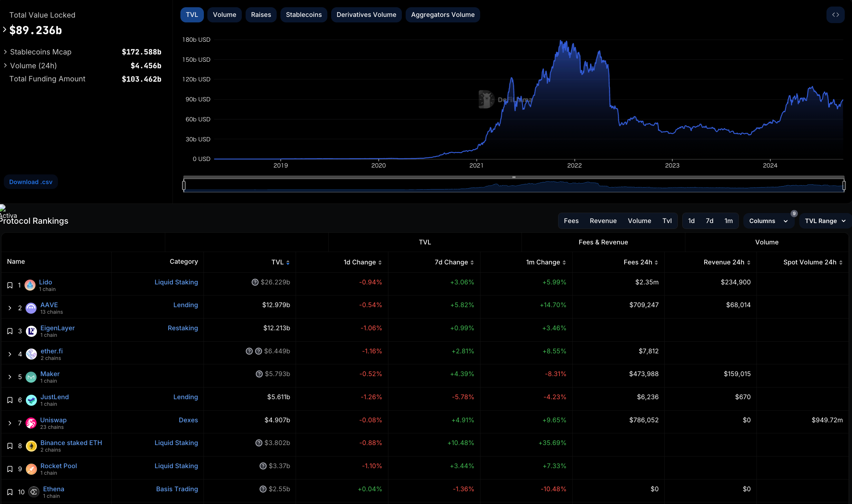This screenshot has width=852, height=504.
Task: Bookmark the Ethena protocol
Action: (x=10, y=492)
